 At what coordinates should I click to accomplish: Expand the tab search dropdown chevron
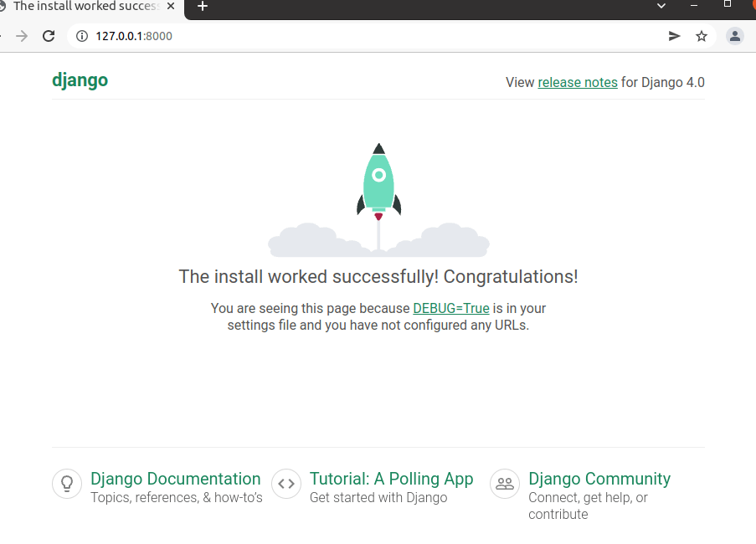[661, 6]
